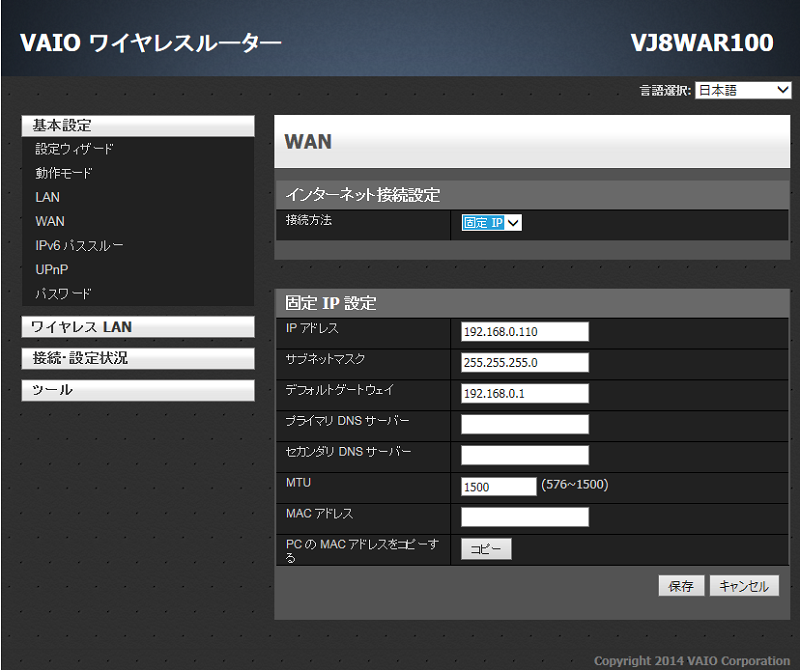Open the 言語選択 language dropdown
The height and width of the screenshot is (670, 800).
coord(743,90)
